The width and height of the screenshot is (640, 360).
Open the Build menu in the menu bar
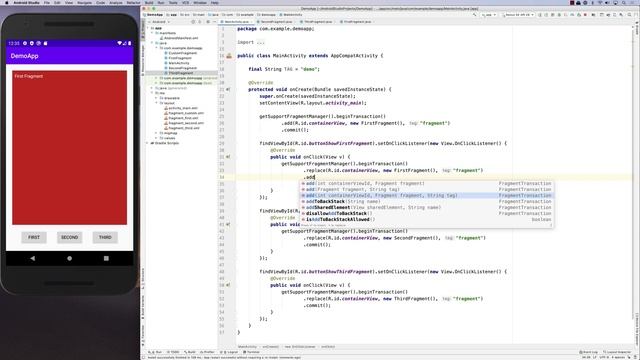coord(149,2)
